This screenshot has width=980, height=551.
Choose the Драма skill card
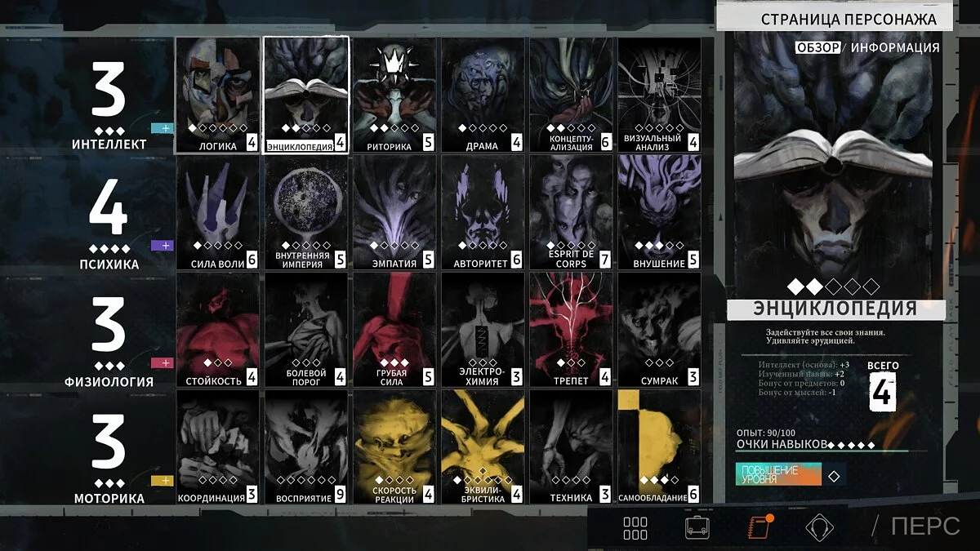(x=483, y=95)
